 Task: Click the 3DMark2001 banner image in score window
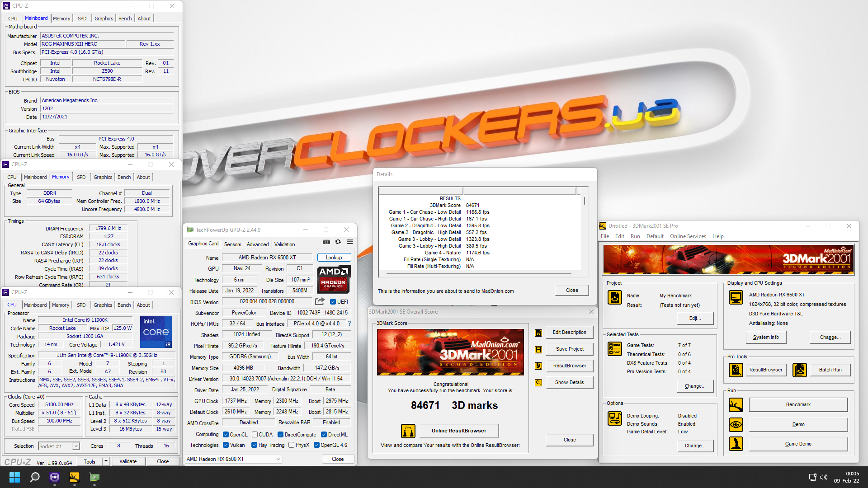tap(450, 352)
